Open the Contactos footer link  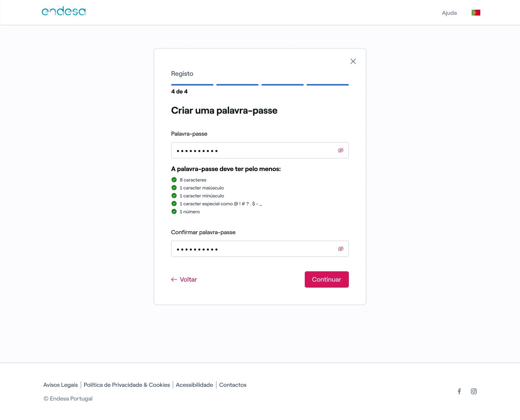point(233,385)
